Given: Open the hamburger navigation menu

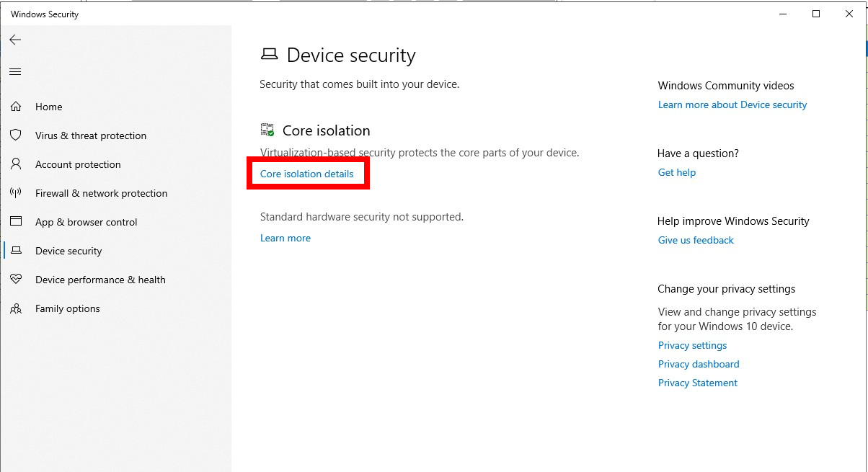Looking at the screenshot, I should pyautogui.click(x=15, y=71).
